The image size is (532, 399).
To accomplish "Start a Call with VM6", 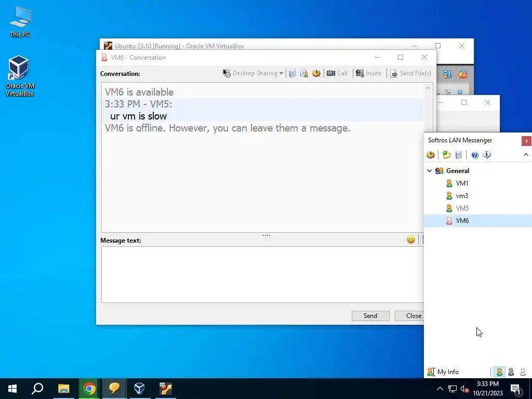I will click(x=337, y=73).
